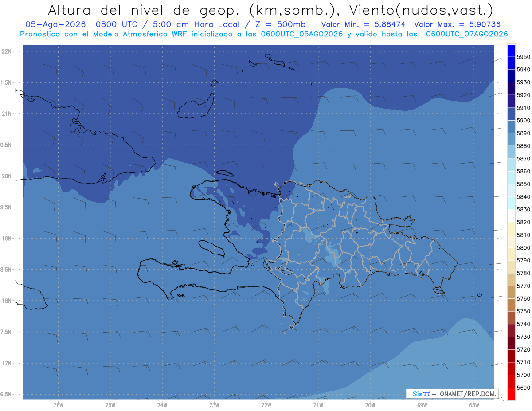Select the date '05-Ago-2026'
The width and height of the screenshot is (532, 411).
coord(55,24)
